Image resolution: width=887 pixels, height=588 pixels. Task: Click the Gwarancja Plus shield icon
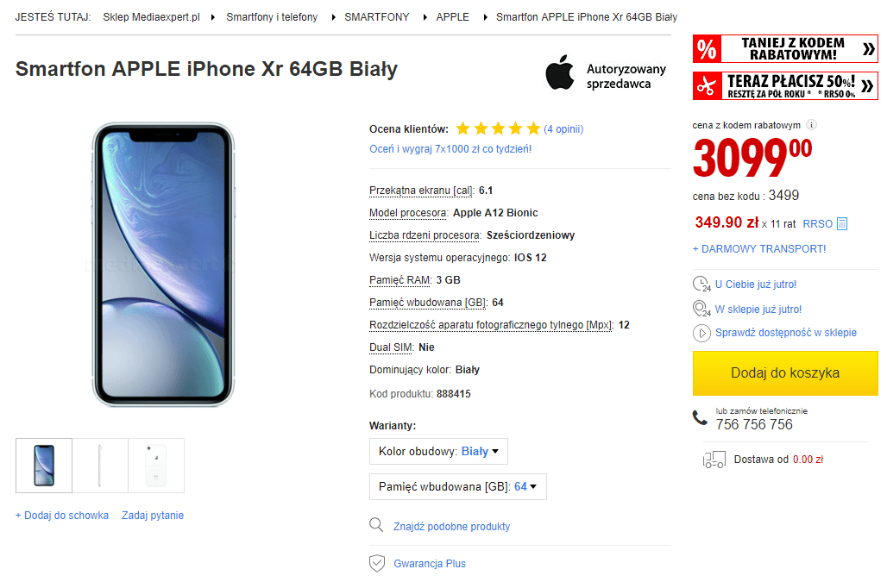pos(376,564)
